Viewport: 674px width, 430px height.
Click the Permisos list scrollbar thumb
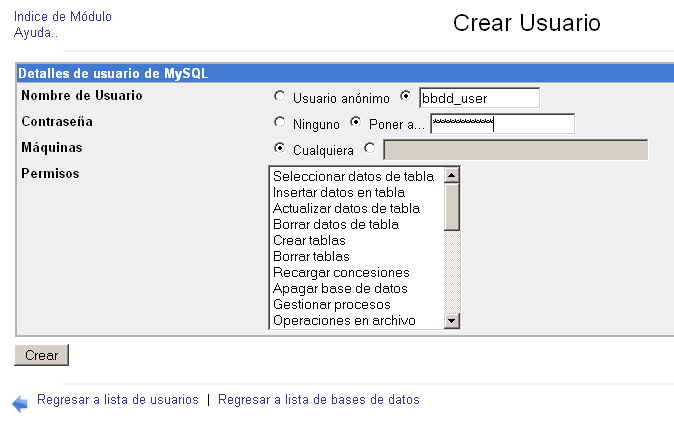(x=451, y=206)
